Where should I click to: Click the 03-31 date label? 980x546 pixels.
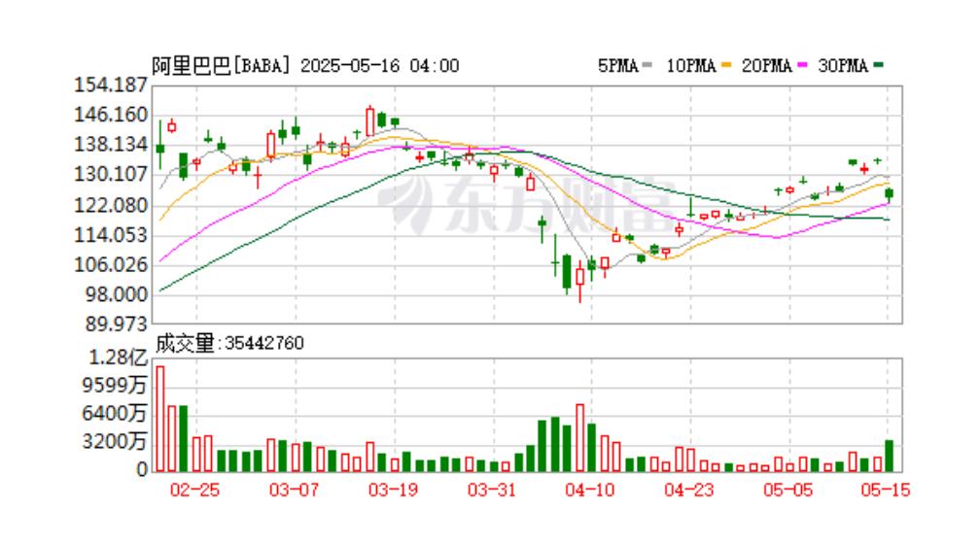492,490
